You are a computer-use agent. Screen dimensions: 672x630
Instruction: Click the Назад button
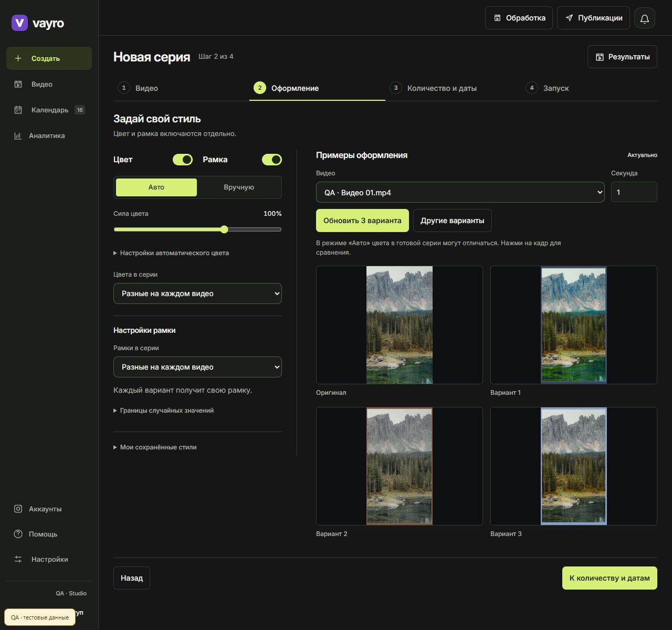click(132, 578)
